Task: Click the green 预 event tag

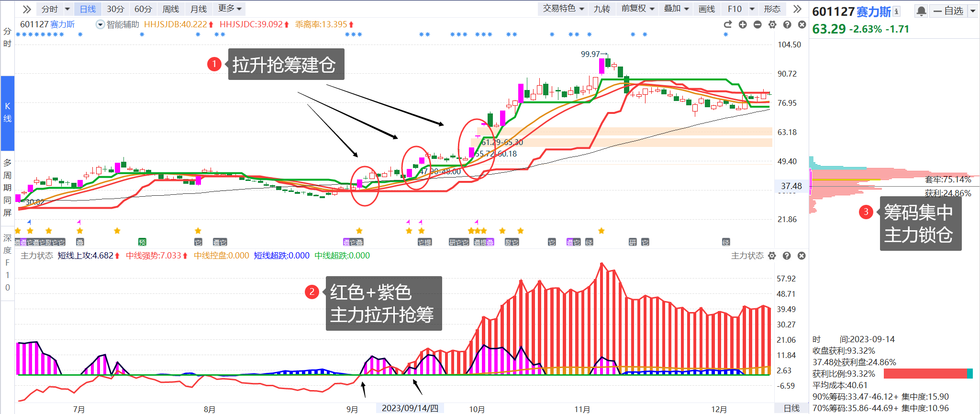Action: 142,242
